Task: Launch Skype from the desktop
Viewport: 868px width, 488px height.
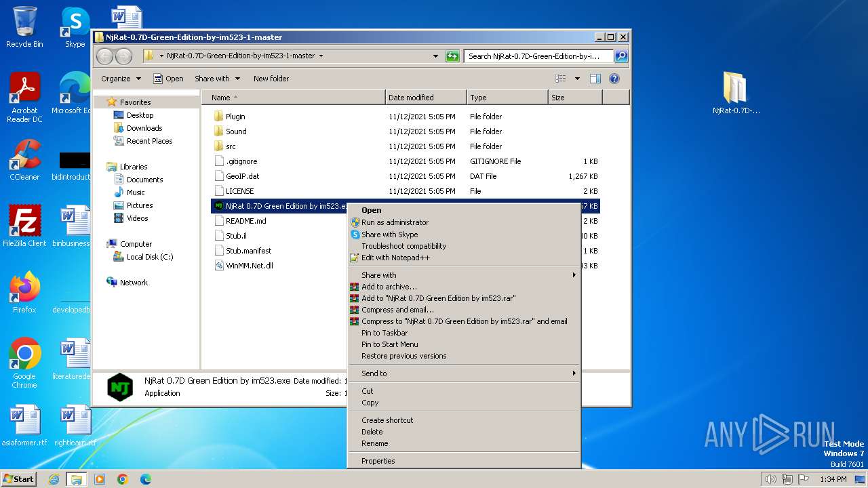Action: pos(75,27)
